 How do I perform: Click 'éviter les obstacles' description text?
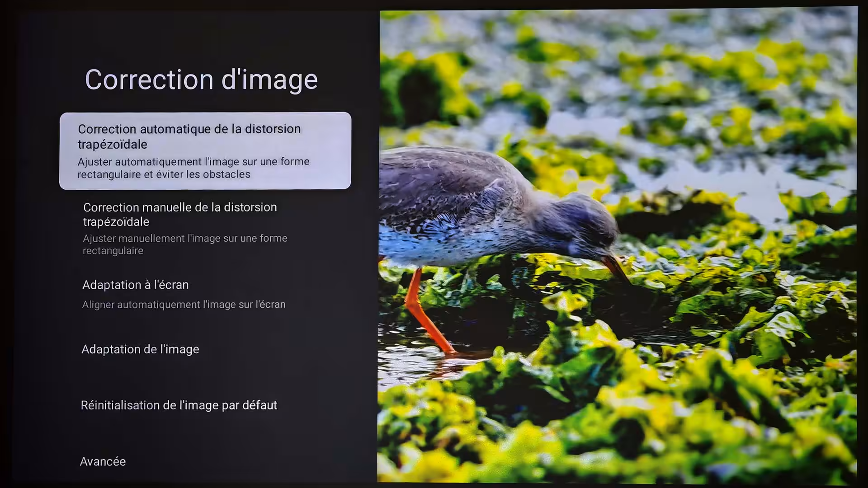click(203, 174)
